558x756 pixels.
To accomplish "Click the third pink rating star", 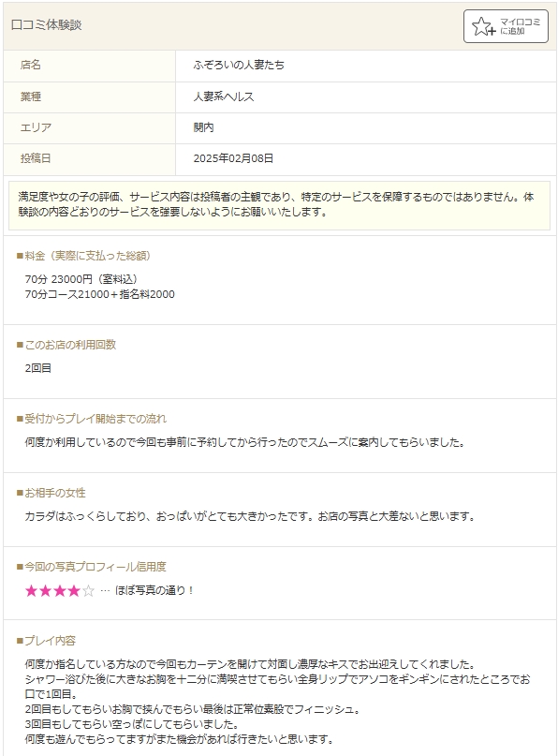I will (60, 590).
